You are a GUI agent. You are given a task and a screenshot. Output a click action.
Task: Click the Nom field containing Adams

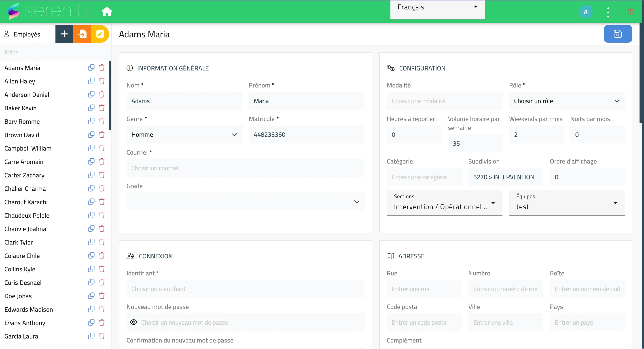click(x=184, y=101)
